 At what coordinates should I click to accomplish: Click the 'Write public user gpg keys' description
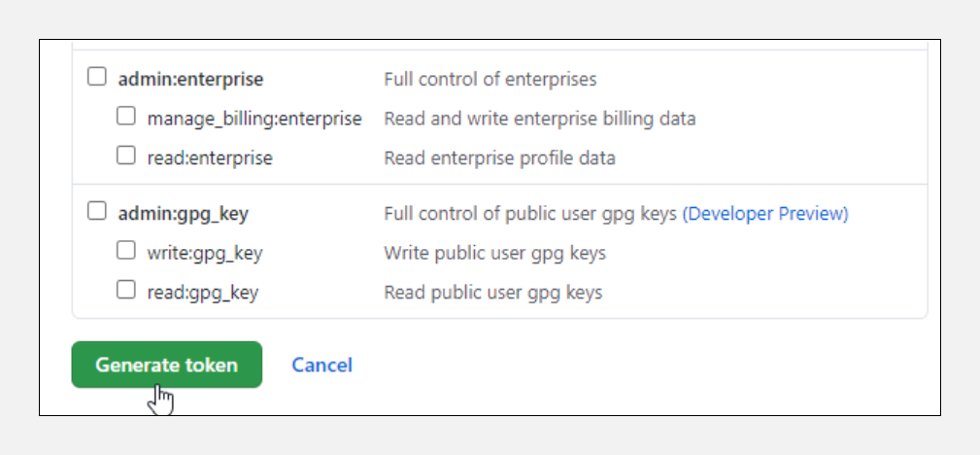[494, 253]
